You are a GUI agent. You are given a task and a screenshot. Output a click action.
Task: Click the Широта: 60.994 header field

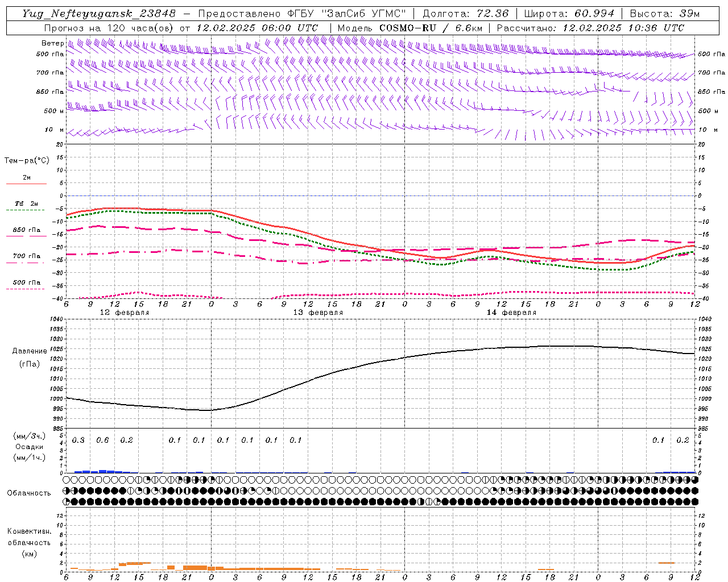(x=569, y=14)
